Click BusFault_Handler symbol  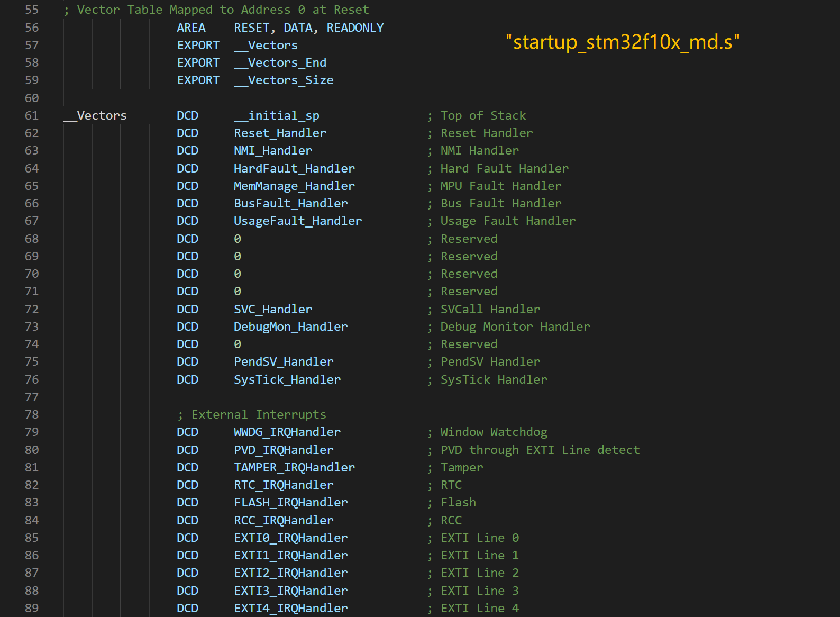[291, 204]
